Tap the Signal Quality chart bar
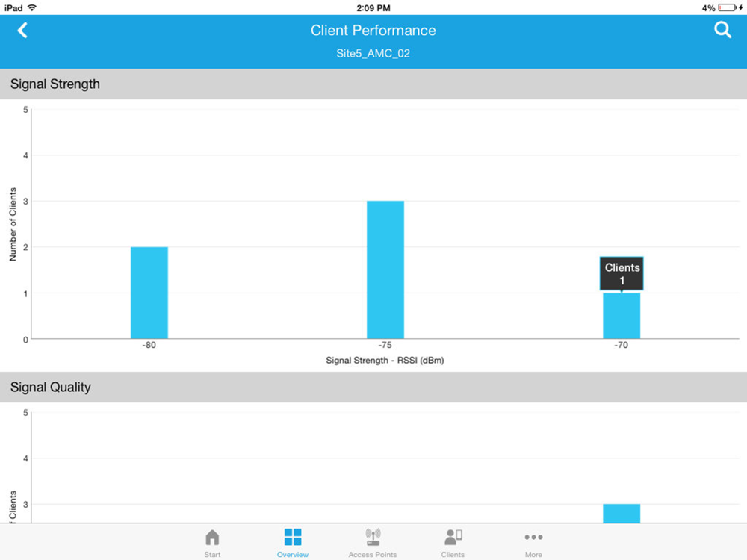The width and height of the screenshot is (747, 560). click(x=622, y=514)
